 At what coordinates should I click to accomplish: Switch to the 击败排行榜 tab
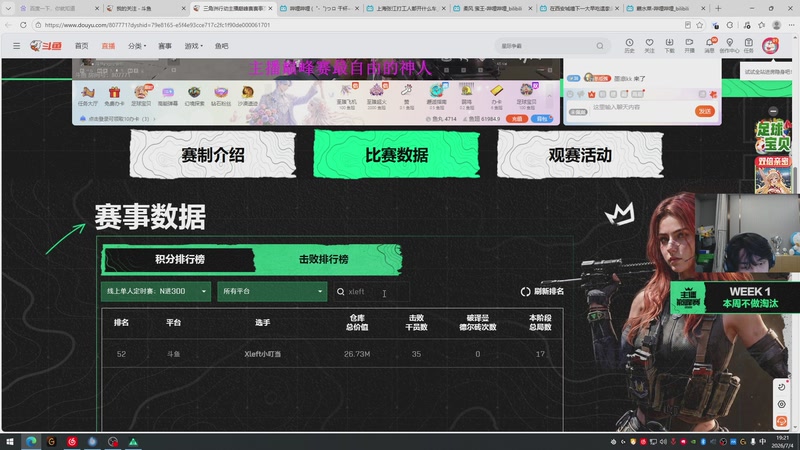click(323, 259)
